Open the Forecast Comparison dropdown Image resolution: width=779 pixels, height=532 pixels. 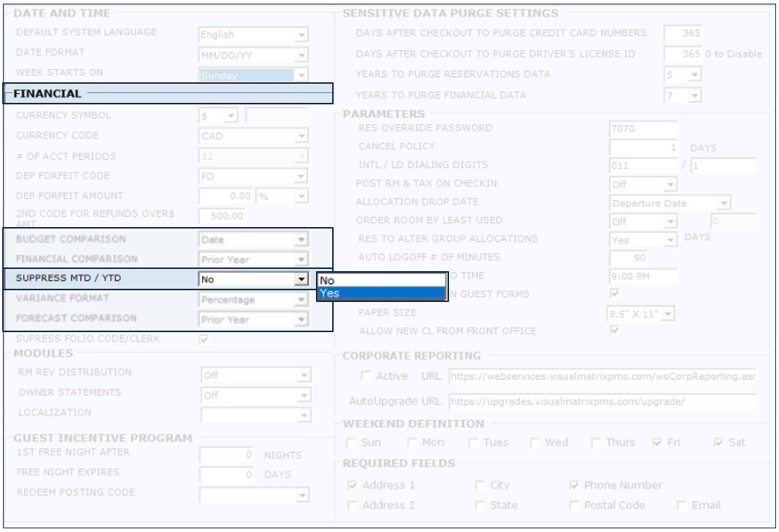coord(301,320)
